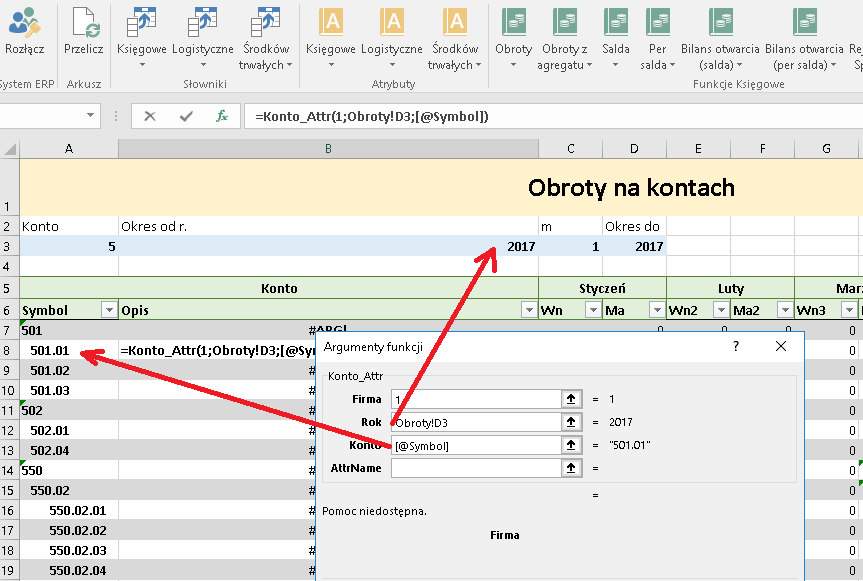Open Środków trwałych icon in Słowniki

coord(266,22)
